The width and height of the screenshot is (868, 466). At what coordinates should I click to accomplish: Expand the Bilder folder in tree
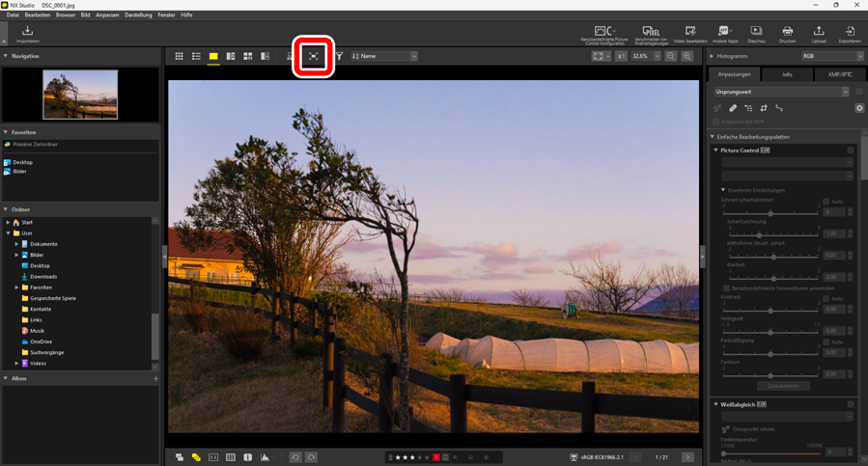pyautogui.click(x=16, y=255)
